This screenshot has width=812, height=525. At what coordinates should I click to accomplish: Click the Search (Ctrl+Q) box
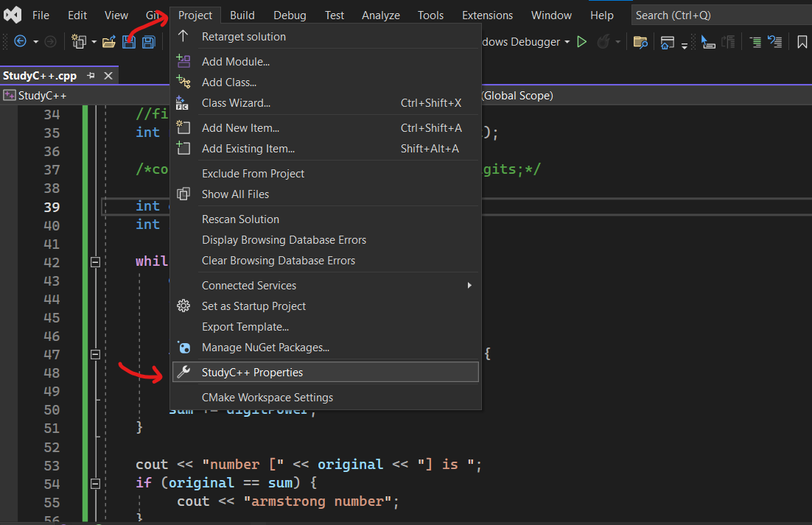(721, 15)
